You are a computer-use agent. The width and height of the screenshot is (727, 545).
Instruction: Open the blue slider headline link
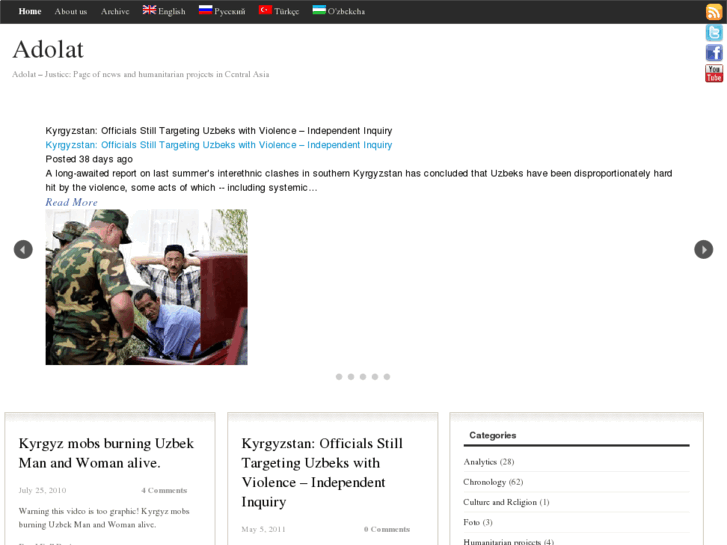pyautogui.click(x=219, y=145)
